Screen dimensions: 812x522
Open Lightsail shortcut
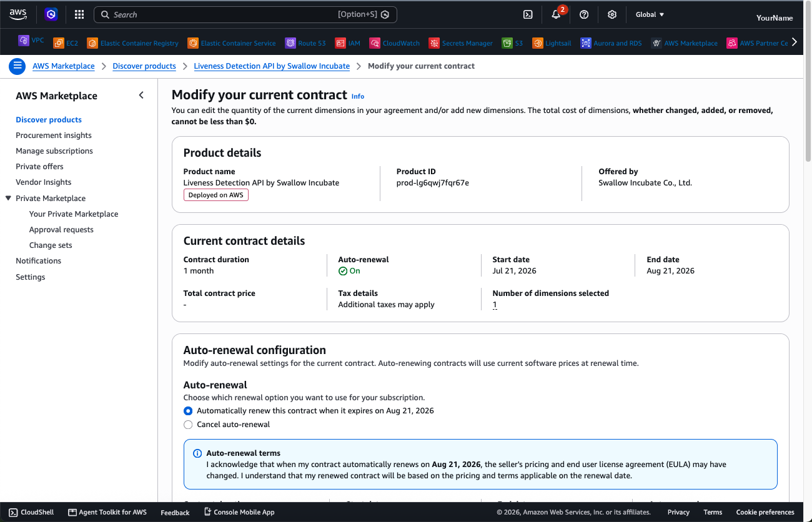pyautogui.click(x=552, y=43)
